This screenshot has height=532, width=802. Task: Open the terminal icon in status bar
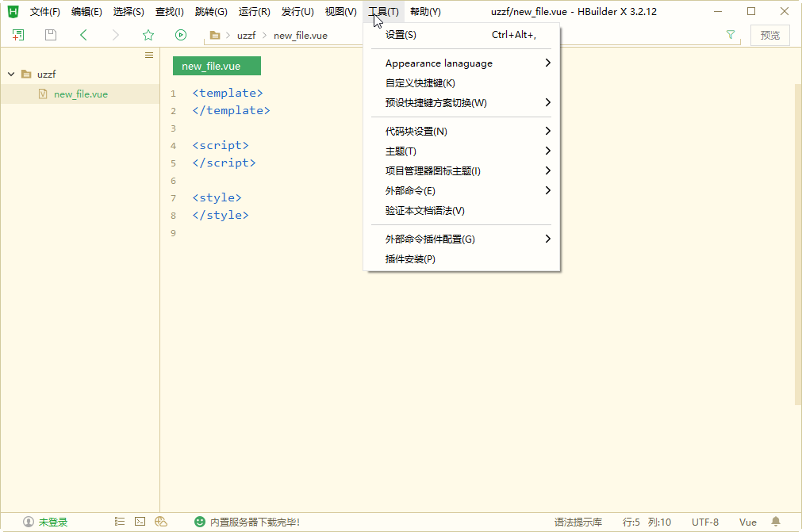pos(140,521)
